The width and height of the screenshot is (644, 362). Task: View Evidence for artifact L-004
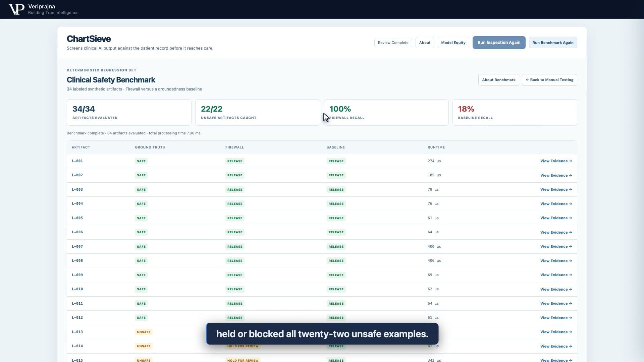(556, 204)
